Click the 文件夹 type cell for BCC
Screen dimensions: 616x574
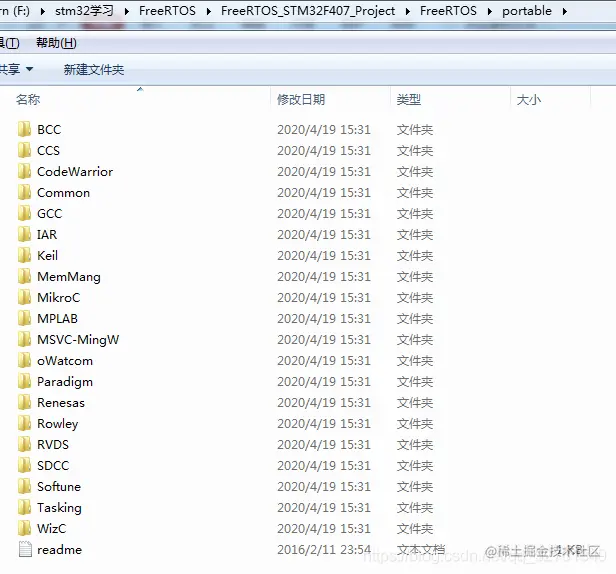(414, 129)
